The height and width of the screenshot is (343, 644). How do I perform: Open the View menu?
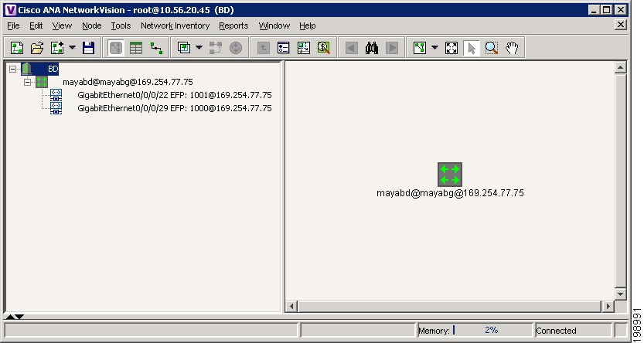pyautogui.click(x=62, y=25)
